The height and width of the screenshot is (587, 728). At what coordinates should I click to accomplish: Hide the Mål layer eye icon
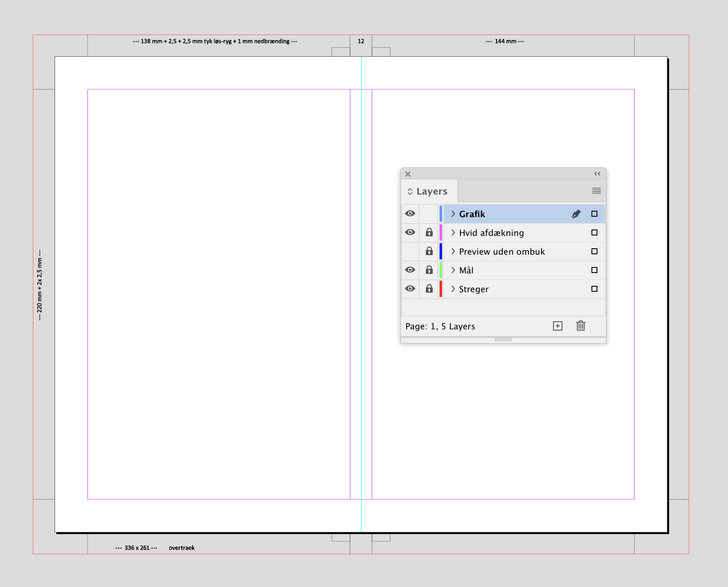tap(410, 270)
